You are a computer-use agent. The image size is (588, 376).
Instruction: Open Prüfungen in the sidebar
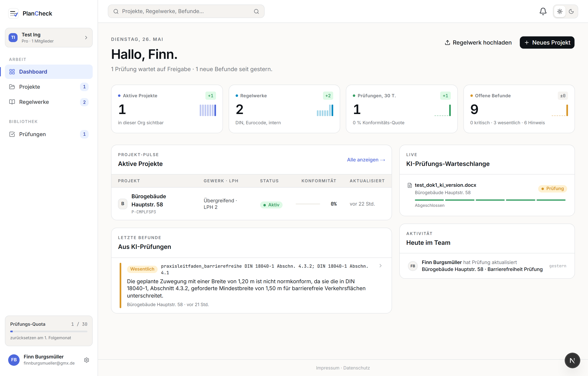tap(49, 134)
